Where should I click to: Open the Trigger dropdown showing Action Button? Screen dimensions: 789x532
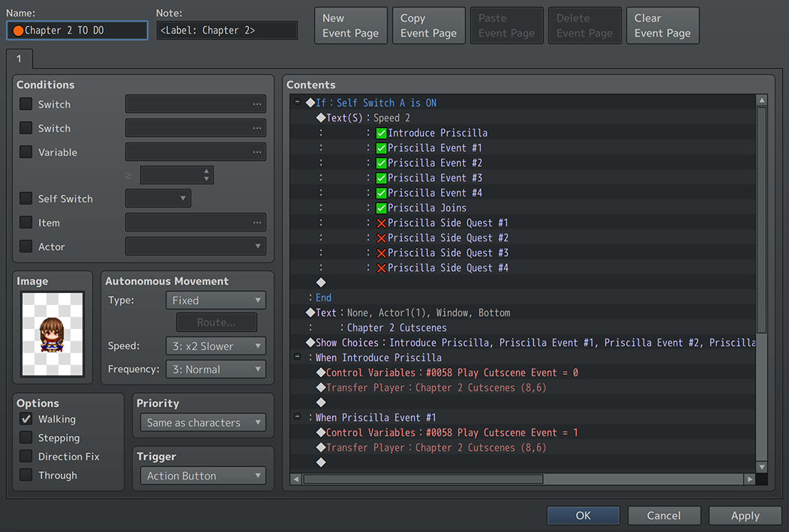click(202, 476)
